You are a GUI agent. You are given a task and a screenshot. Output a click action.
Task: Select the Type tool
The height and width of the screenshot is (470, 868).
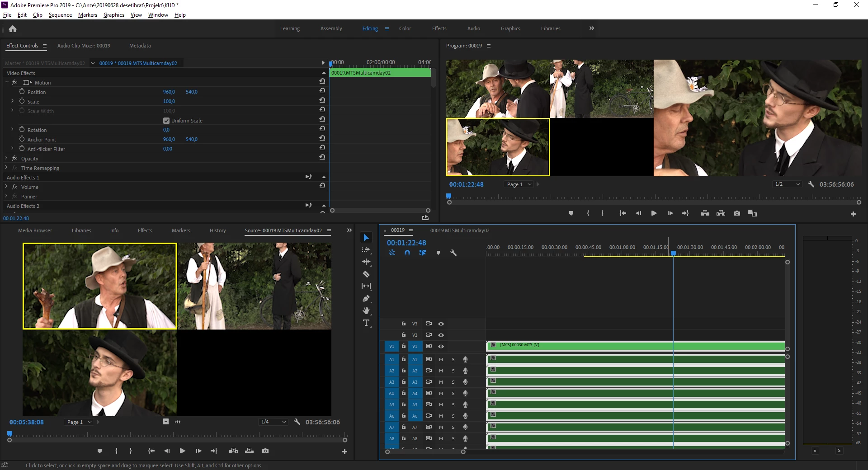click(366, 323)
